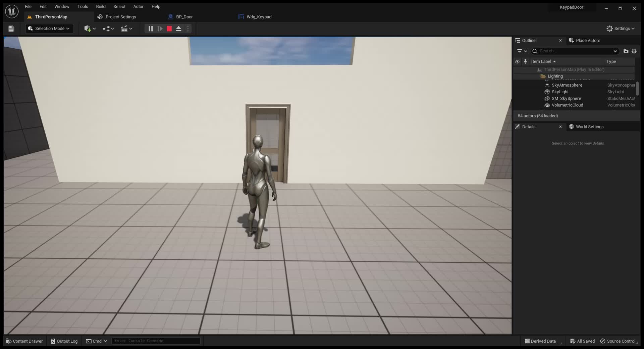Stop the running game session
Screen dimensions: 644x349
click(x=169, y=29)
